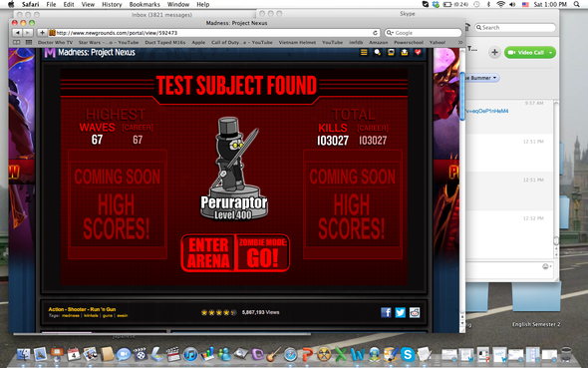The width and height of the screenshot is (588, 368).
Task: Share the game on Reddit
Action: (415, 312)
